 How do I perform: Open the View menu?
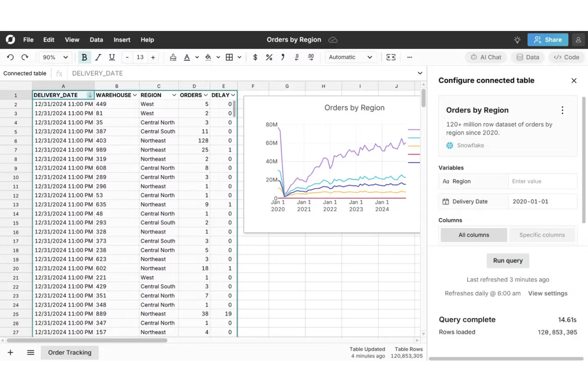[72, 40]
